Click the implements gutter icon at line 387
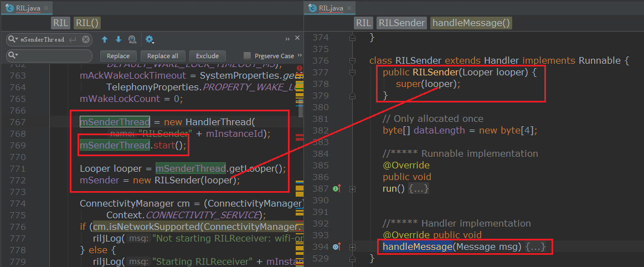This screenshot has height=267, width=644. [337, 189]
